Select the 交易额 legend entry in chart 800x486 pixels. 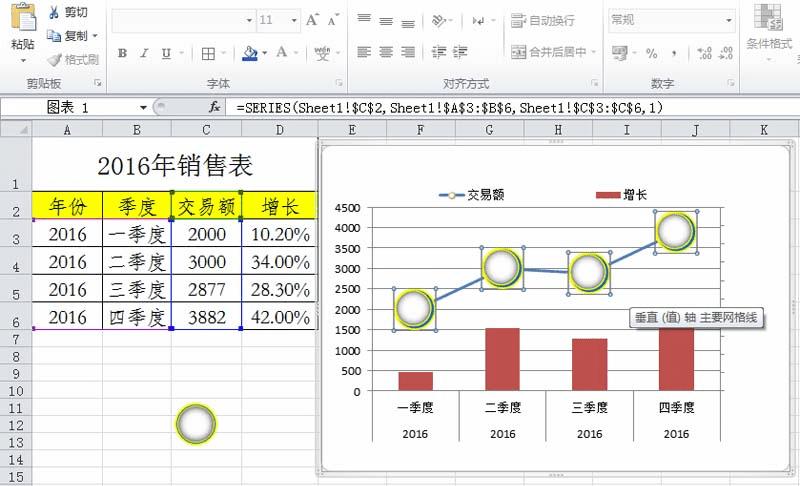(471, 195)
